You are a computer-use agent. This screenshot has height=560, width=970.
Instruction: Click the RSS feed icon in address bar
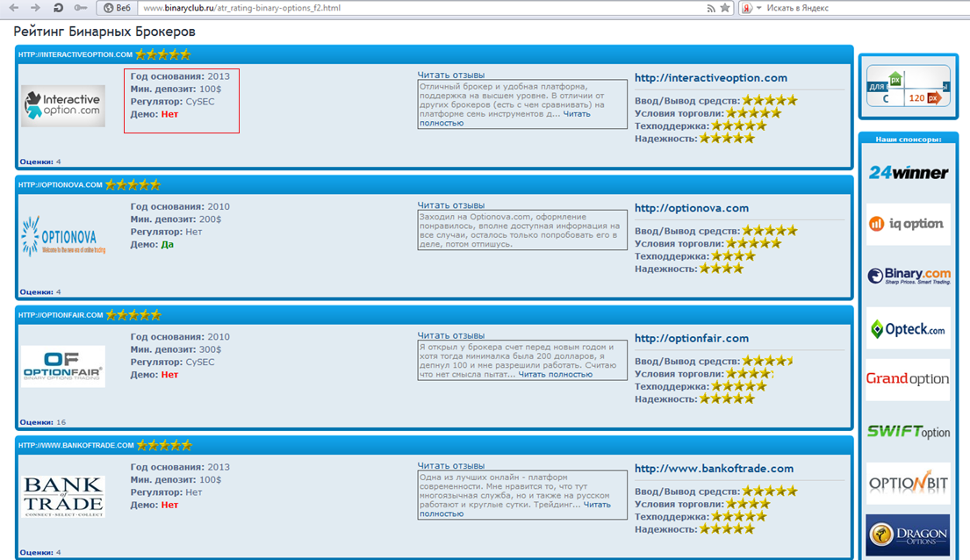(x=710, y=8)
